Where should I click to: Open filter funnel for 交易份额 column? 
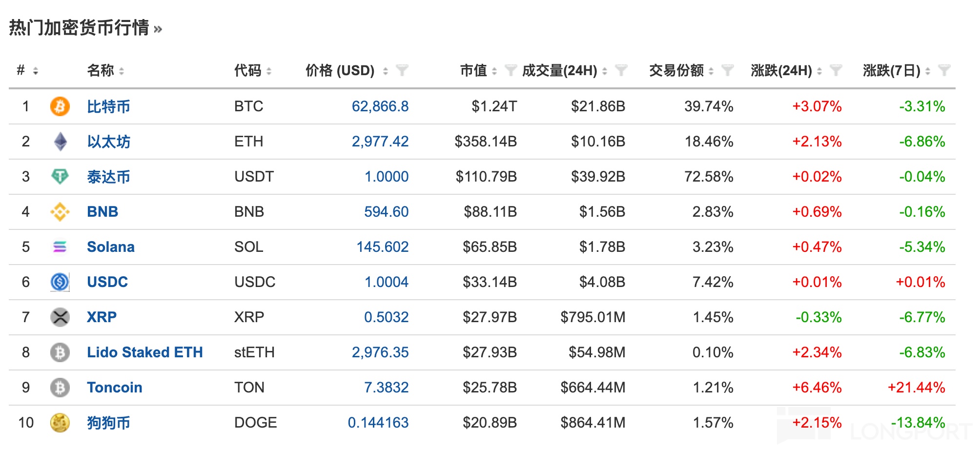727,71
